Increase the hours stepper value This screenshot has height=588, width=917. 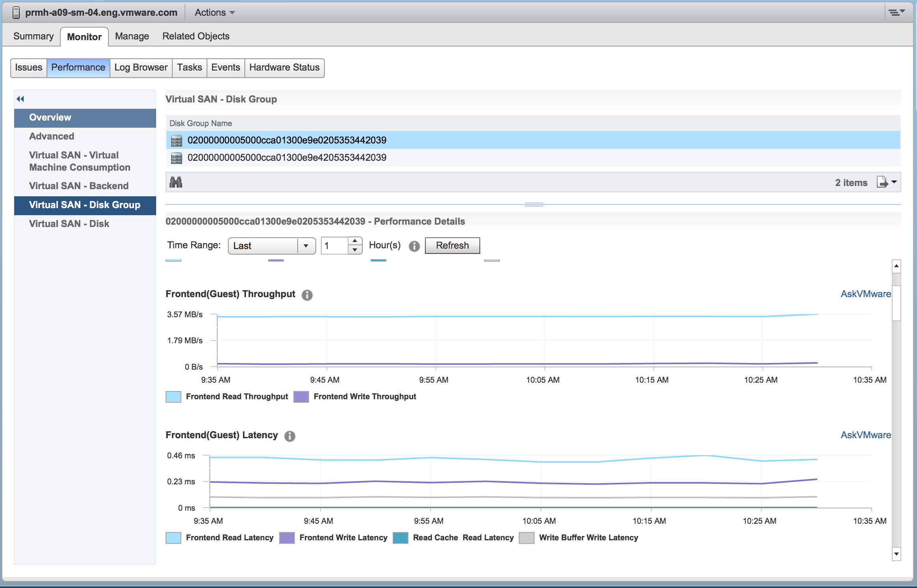355,241
